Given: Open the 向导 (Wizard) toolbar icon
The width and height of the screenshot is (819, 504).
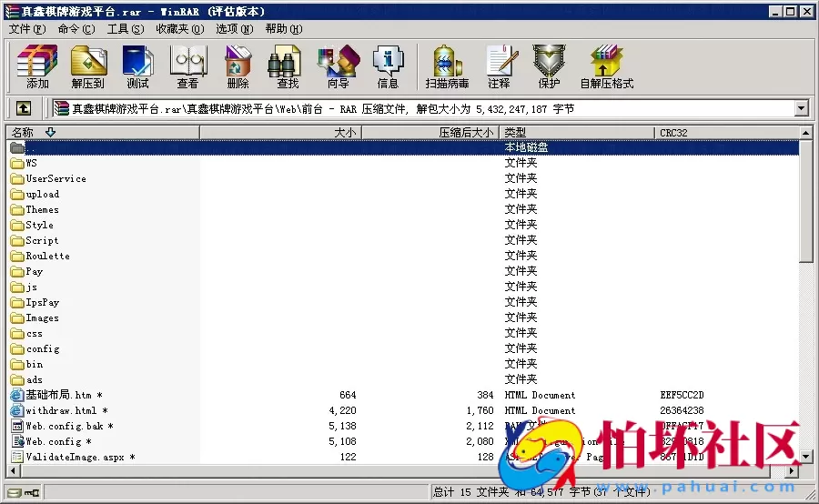Looking at the screenshot, I should (x=339, y=66).
